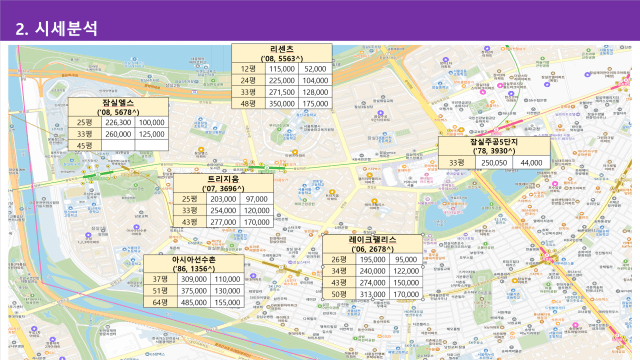Click the 26평 row label in 레이크팰리스
Screen dimensions: 640x360
pos(339,260)
